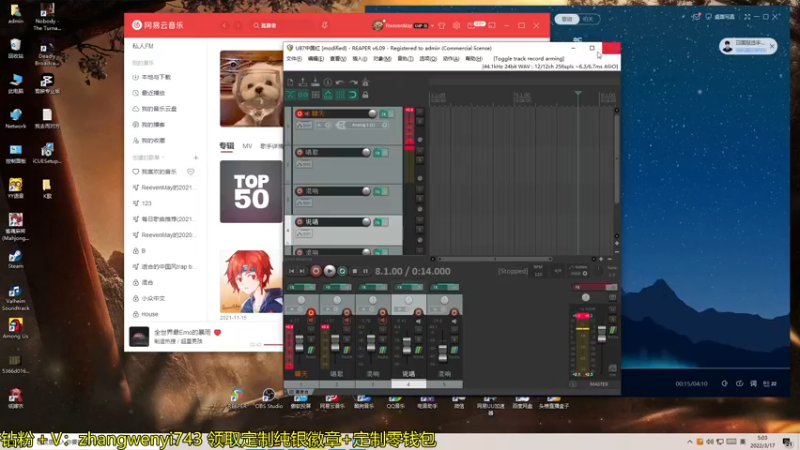Image resolution: width=800 pixels, height=450 pixels.
Task: Adjust volume knob on 聊天 track
Action: point(372,113)
